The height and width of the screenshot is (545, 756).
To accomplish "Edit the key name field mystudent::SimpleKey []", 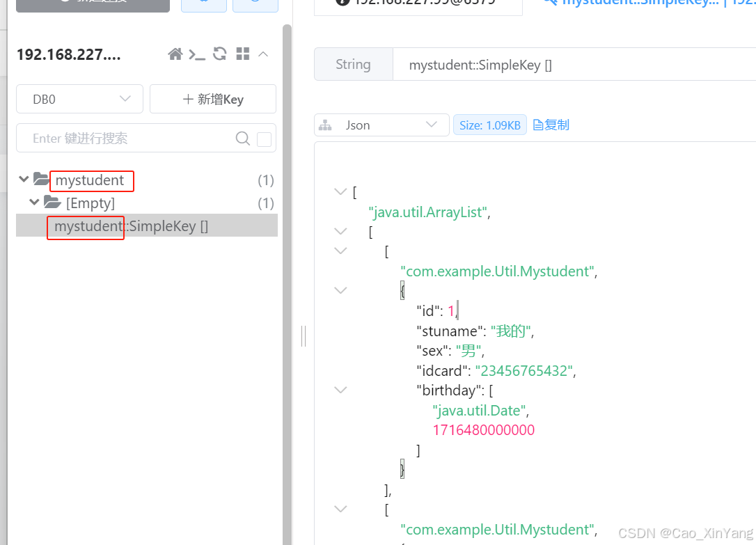I will tap(574, 65).
